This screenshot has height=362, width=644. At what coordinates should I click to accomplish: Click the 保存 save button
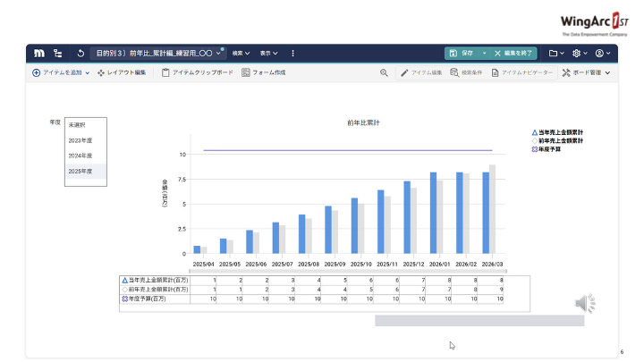[x=466, y=54]
